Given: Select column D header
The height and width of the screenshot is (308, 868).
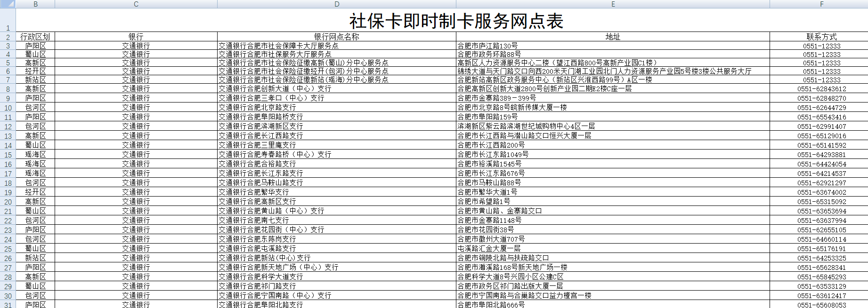Looking at the screenshot, I should pos(337,4).
